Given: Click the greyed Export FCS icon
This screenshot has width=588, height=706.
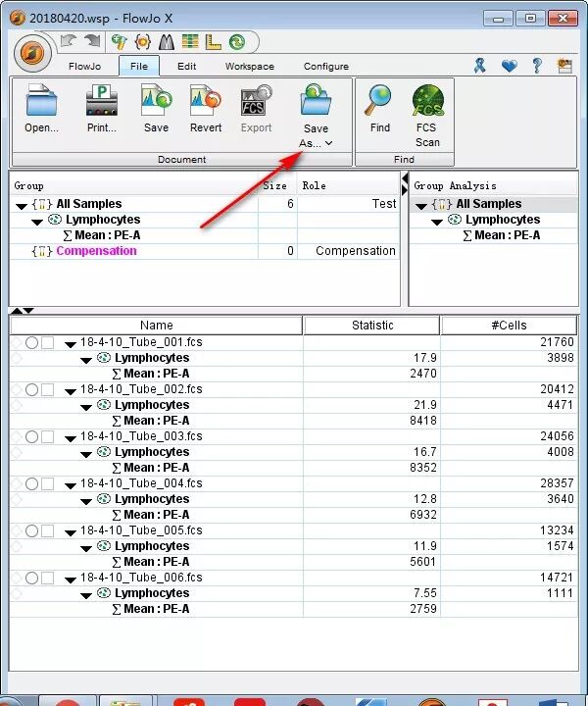Looking at the screenshot, I should coord(256,100).
